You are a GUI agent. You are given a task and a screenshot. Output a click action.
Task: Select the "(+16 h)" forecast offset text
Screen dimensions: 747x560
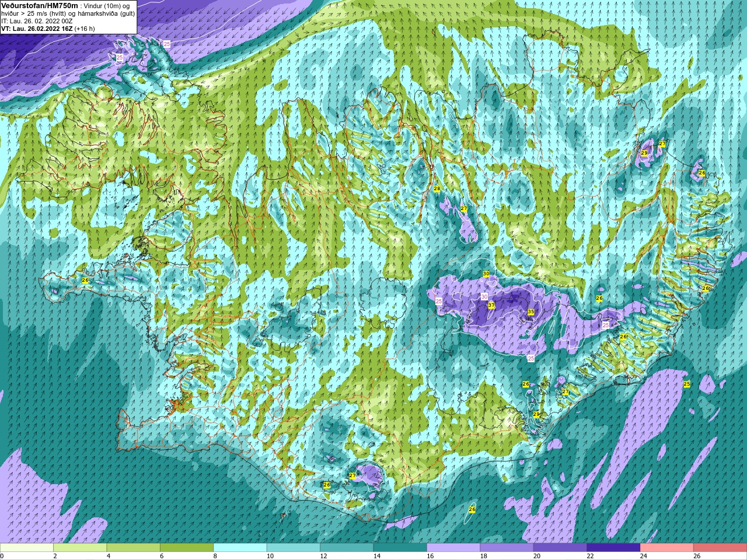[x=85, y=29]
